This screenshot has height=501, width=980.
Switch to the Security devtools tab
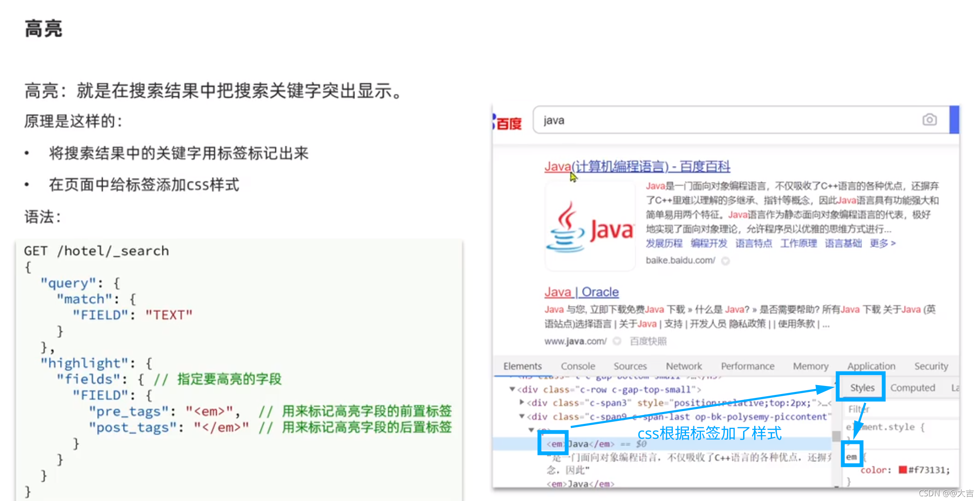tap(931, 366)
